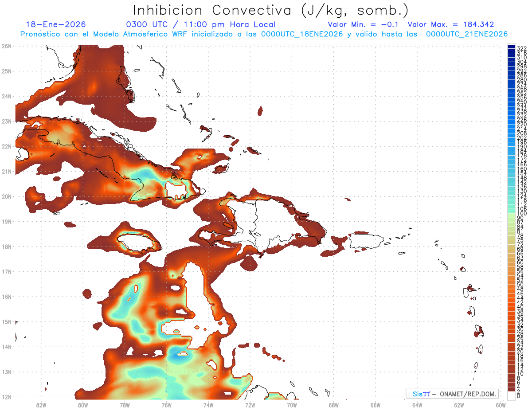
Task: Click the 26N latitude label
Action: coord(7,46)
